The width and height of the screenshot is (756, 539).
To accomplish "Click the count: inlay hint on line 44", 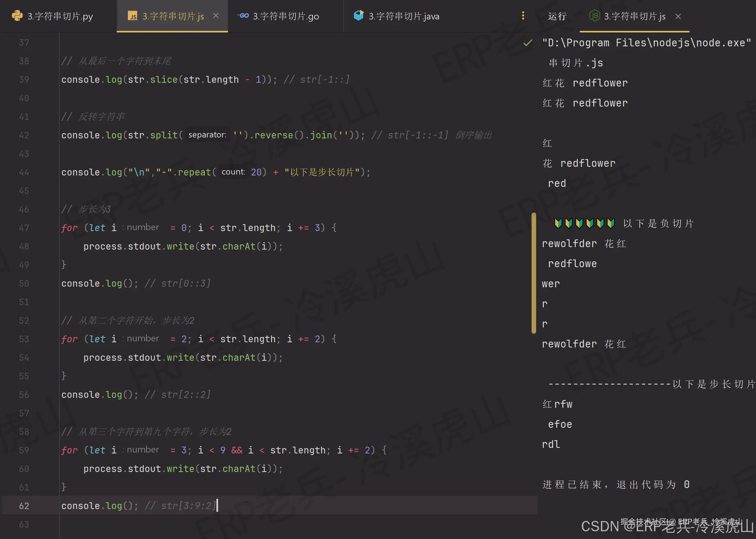I will tap(233, 172).
